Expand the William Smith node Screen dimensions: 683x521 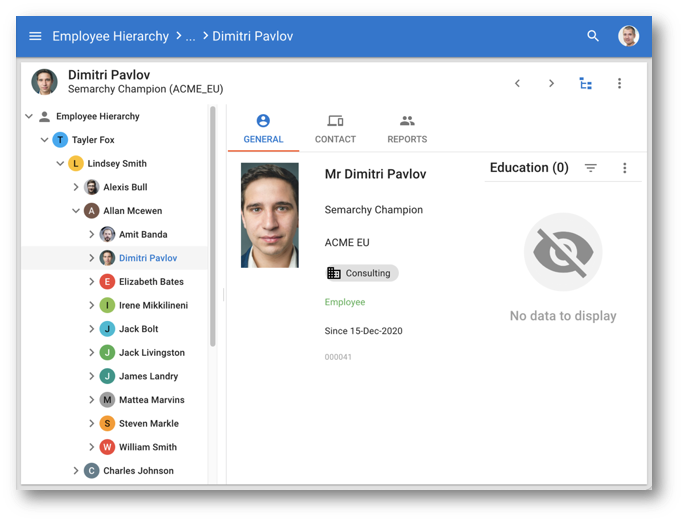pyautogui.click(x=91, y=447)
